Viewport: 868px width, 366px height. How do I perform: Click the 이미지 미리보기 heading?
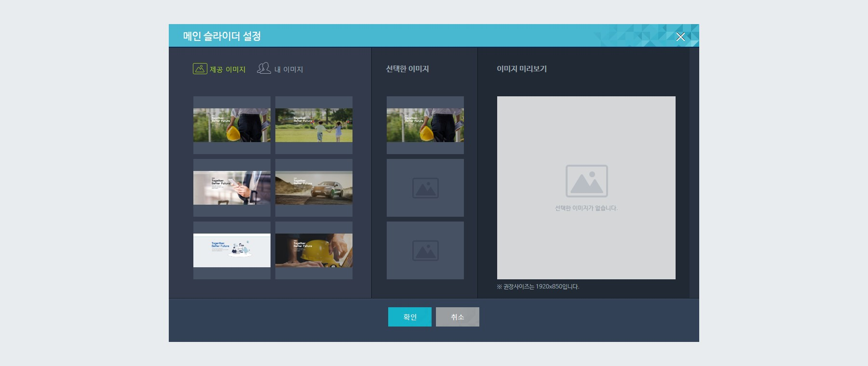pyautogui.click(x=522, y=69)
